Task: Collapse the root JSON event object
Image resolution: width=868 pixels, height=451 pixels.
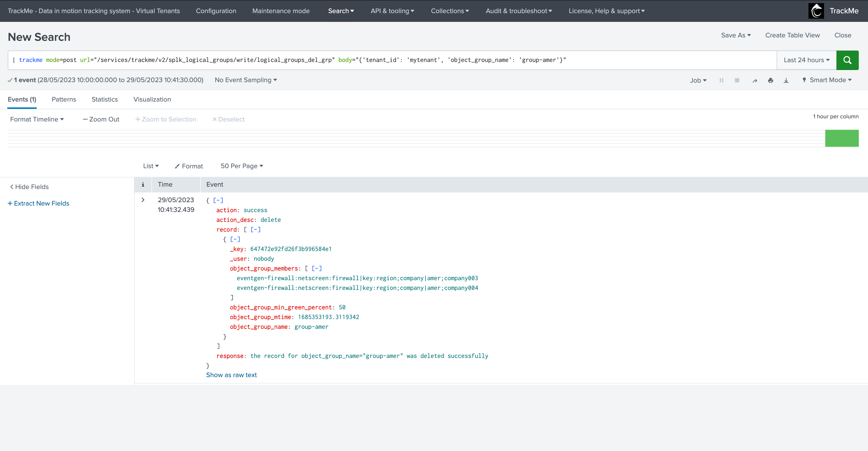Action: [x=218, y=200]
